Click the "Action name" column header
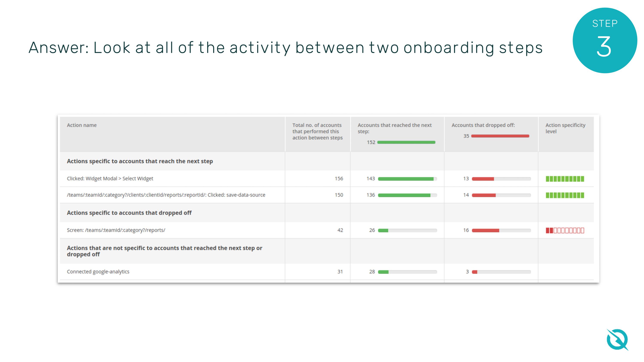Viewport: 644px width, 362px height. click(x=82, y=125)
